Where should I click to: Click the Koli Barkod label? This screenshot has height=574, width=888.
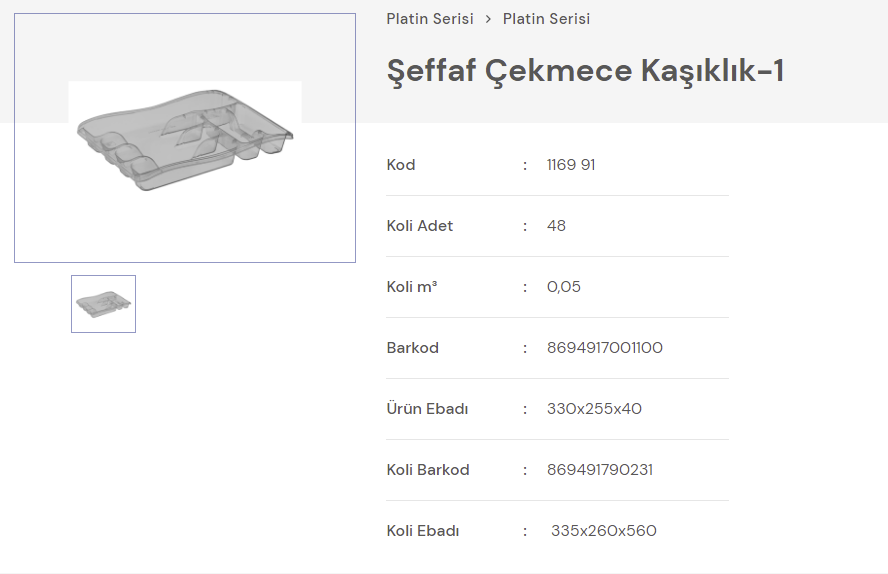(428, 470)
